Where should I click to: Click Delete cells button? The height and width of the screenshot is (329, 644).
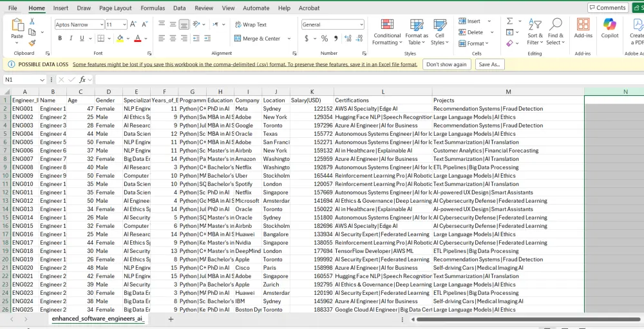pyautogui.click(x=471, y=32)
